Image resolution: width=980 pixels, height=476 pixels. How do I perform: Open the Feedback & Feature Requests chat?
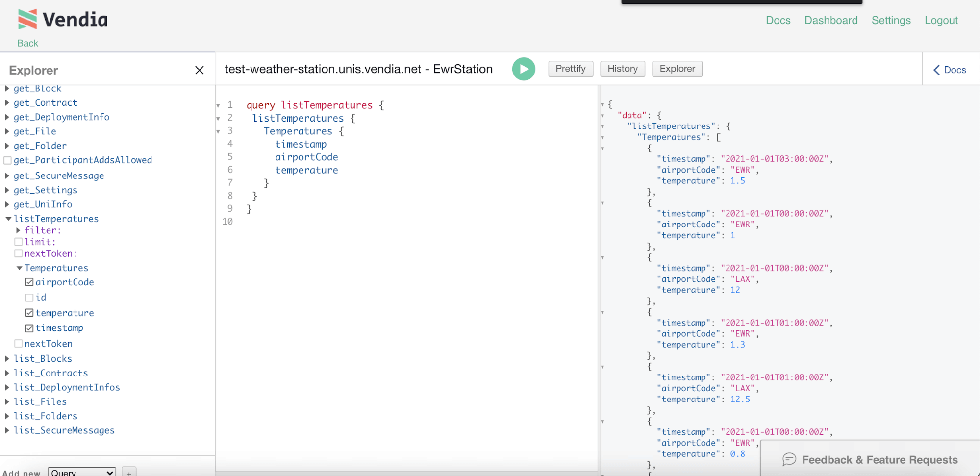point(870,459)
